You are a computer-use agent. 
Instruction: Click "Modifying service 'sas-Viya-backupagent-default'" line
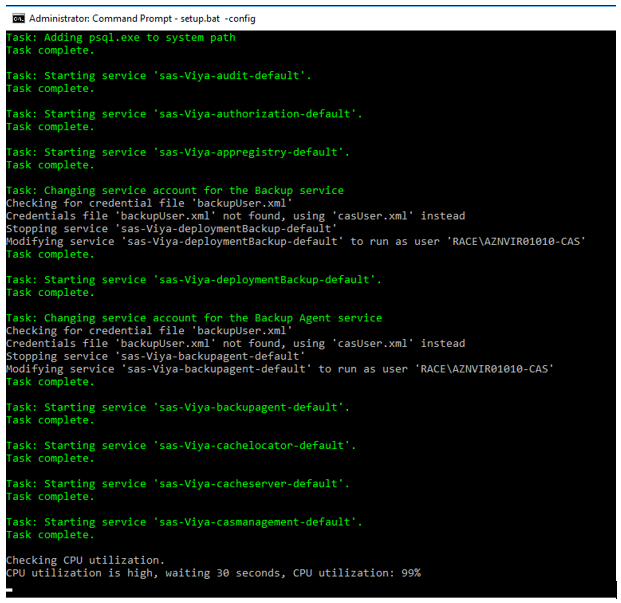click(280, 369)
